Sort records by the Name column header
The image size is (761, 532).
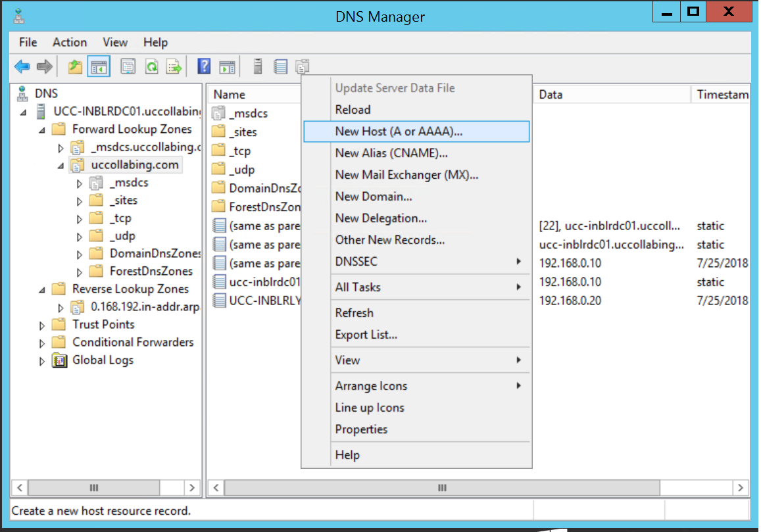coord(255,95)
